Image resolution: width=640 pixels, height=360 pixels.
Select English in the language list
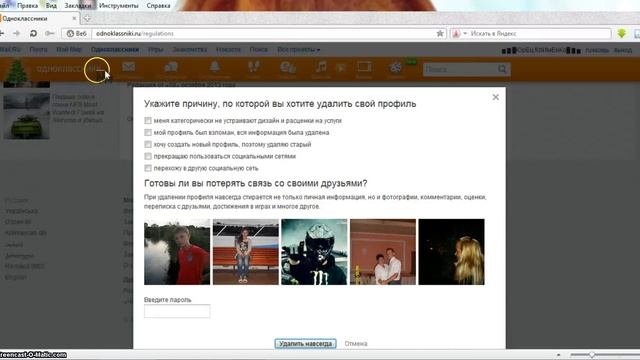[x=16, y=277]
